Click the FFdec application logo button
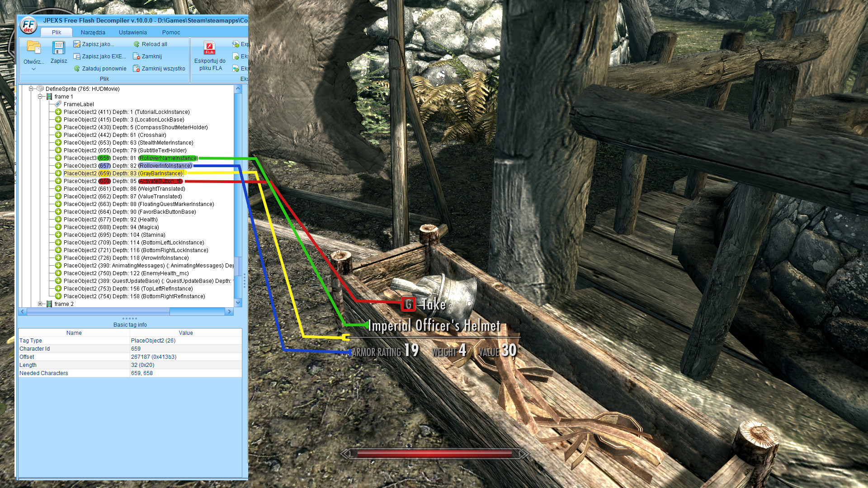The width and height of the screenshot is (868, 488). [x=28, y=25]
